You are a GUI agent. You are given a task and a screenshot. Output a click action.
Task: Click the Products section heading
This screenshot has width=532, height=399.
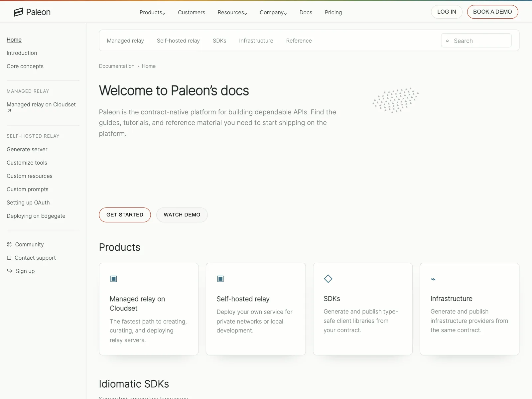pos(120,247)
